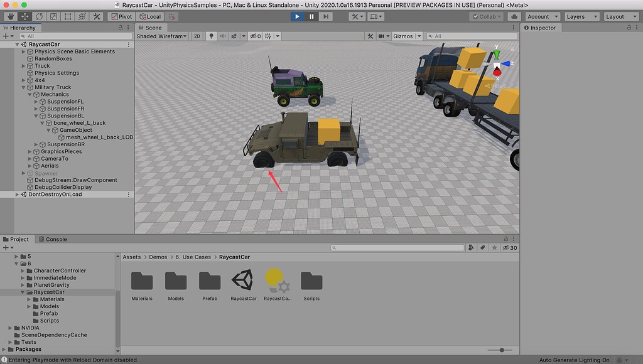Toggle scene lighting in Scene view toolbar

coord(212,36)
